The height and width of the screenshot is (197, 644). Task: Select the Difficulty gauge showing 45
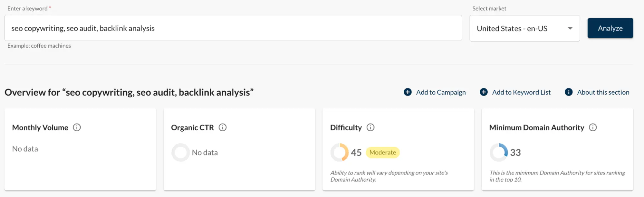[339, 152]
